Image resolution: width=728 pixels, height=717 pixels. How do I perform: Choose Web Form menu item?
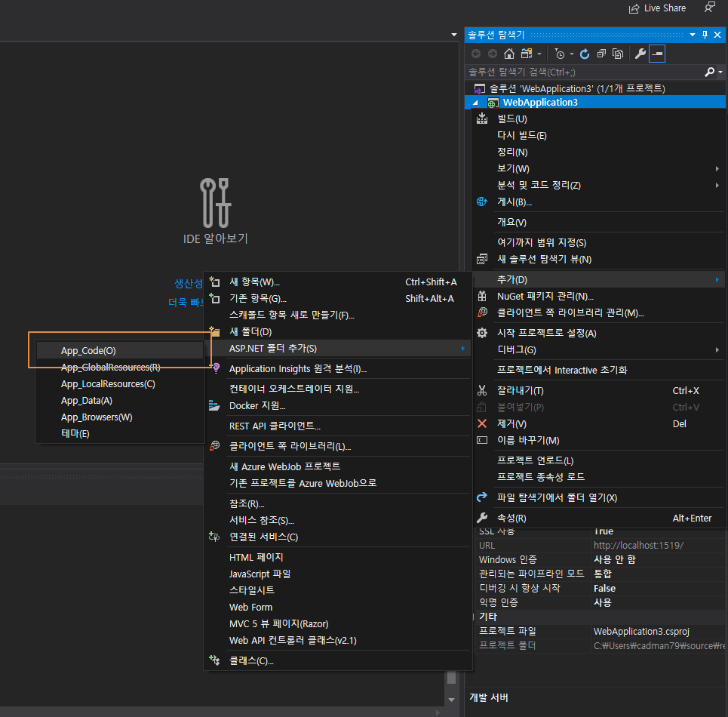(337, 608)
